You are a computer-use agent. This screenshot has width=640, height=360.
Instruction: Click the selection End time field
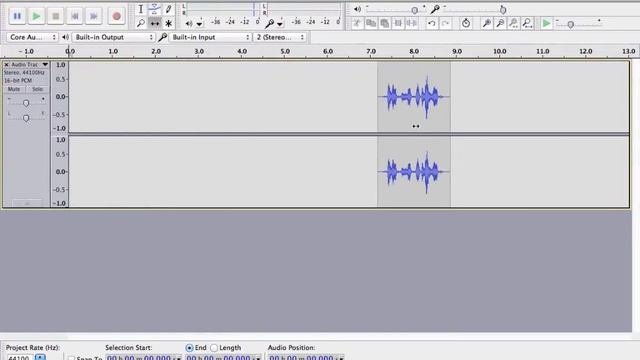(223, 358)
